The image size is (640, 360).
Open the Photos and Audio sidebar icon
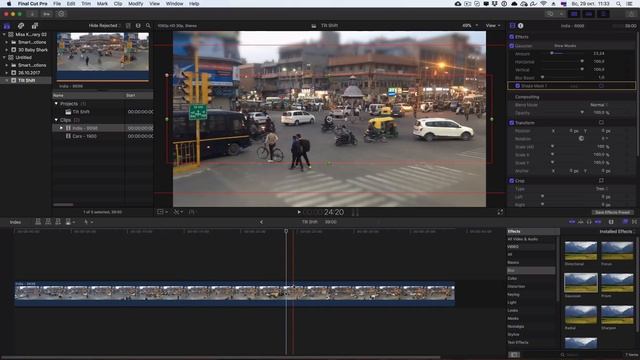pyautogui.click(x=21, y=26)
